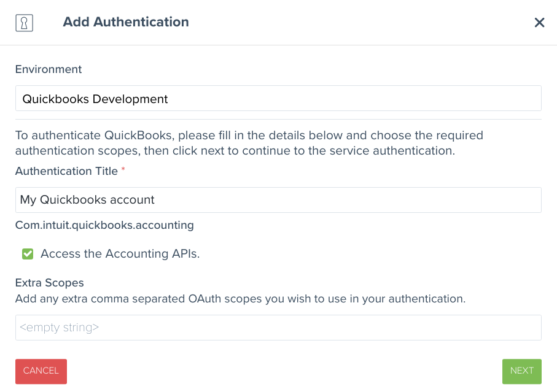Select the key symbol inside the lock icon
557x392 pixels.
pyautogui.click(x=24, y=23)
